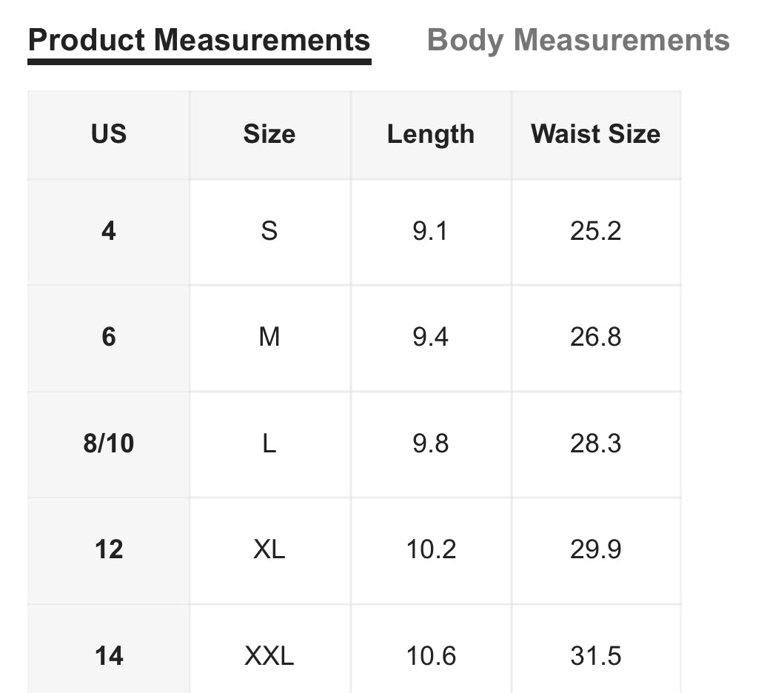
Task: Click the 31.5 waist size value
Action: [595, 655]
